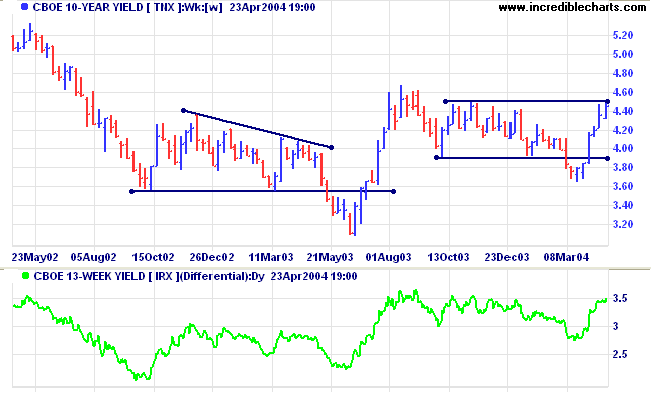Viewport: 651px width, 395px height.
Task: Select the lower 3.90 support line
Action: pyautogui.click(x=522, y=158)
